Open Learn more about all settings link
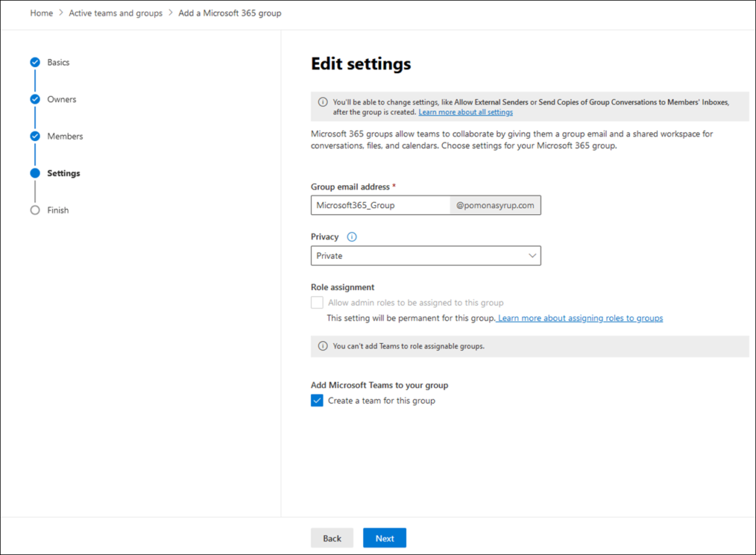 tap(466, 112)
